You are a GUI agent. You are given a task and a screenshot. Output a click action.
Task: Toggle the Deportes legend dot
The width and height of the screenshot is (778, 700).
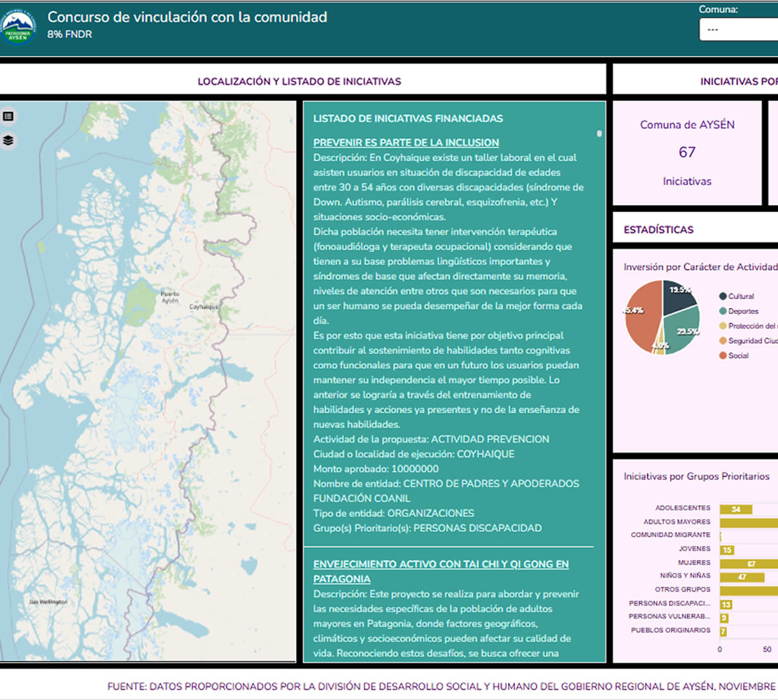tap(723, 311)
